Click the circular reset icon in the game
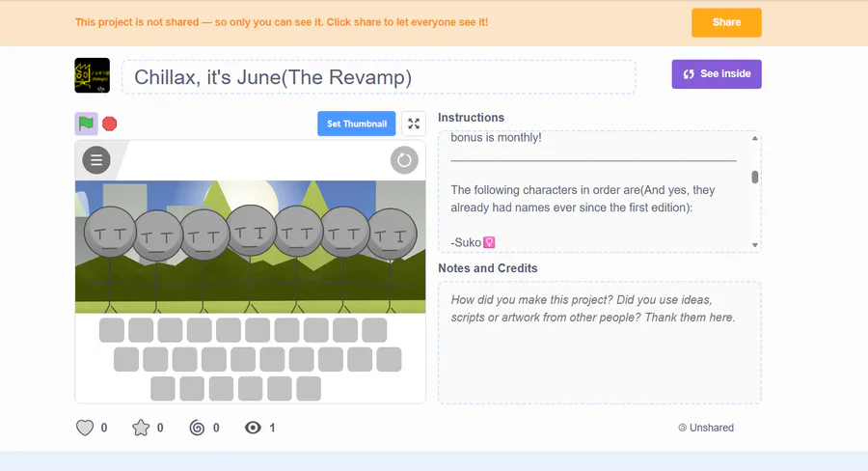The width and height of the screenshot is (868, 471). [404, 160]
